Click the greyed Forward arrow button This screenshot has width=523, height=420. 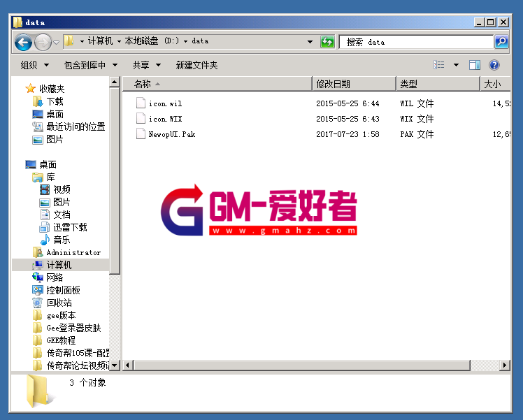(43, 43)
